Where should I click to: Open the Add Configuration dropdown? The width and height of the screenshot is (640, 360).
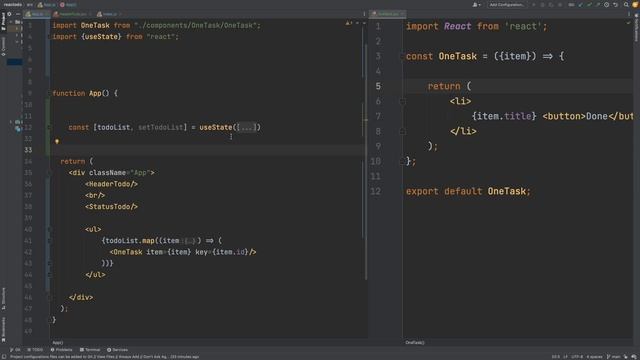coord(507,4)
